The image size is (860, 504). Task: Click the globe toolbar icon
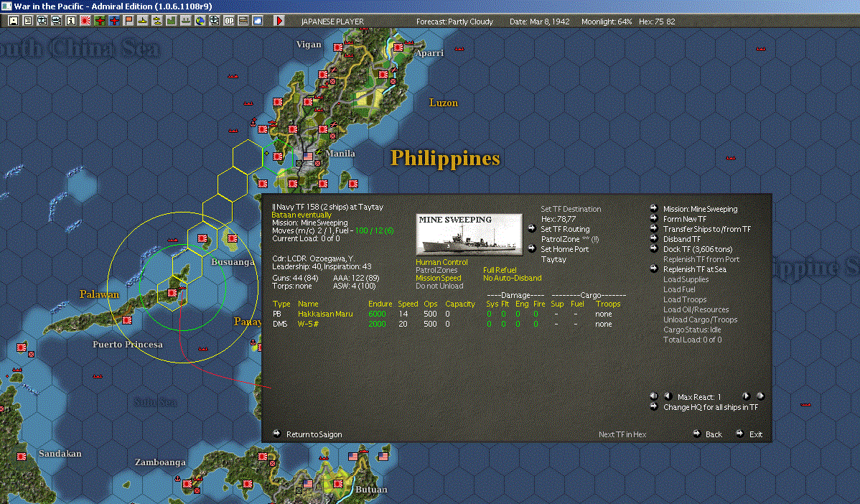pos(200,21)
